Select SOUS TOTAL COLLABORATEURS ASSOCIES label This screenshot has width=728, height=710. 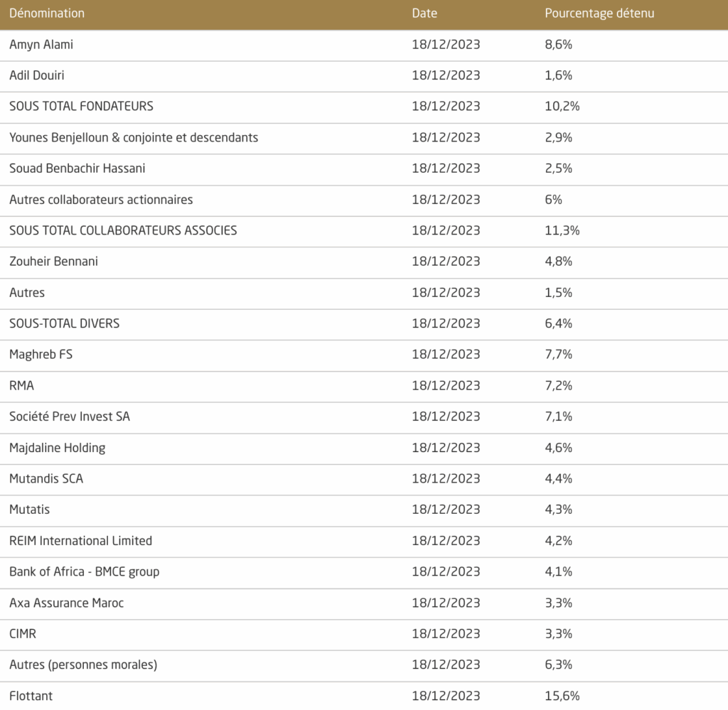click(x=123, y=230)
